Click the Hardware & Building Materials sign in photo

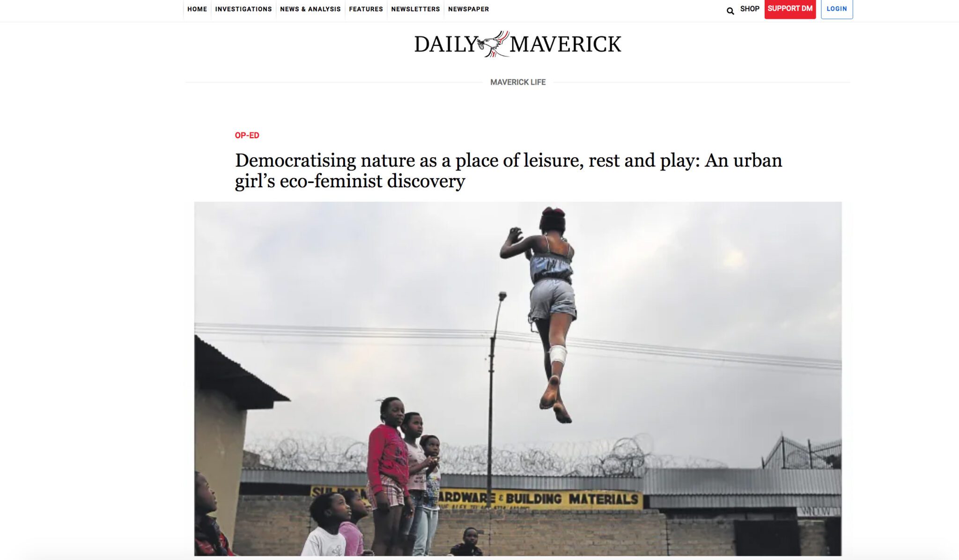[539, 499]
